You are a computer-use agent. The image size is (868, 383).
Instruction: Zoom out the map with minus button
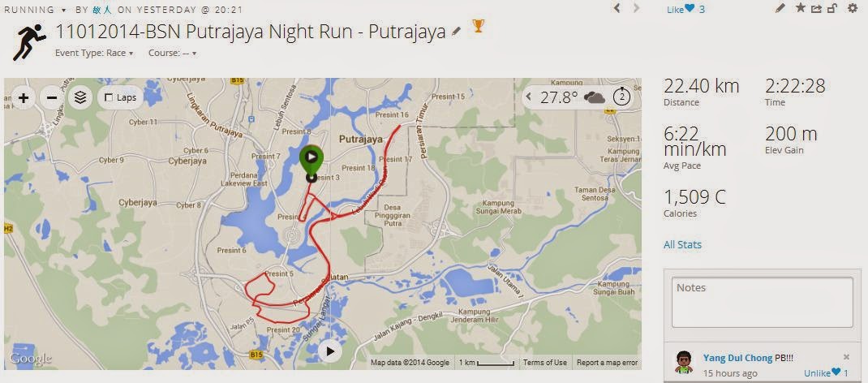click(52, 98)
